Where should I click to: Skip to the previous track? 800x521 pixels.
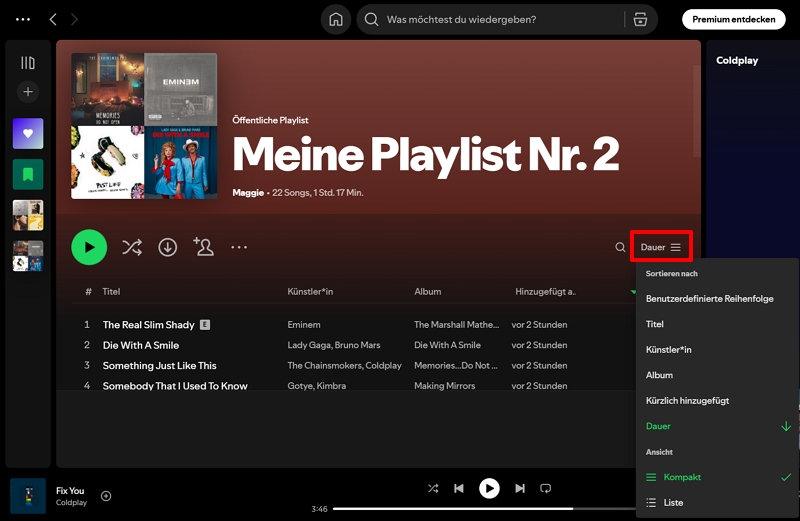459,488
